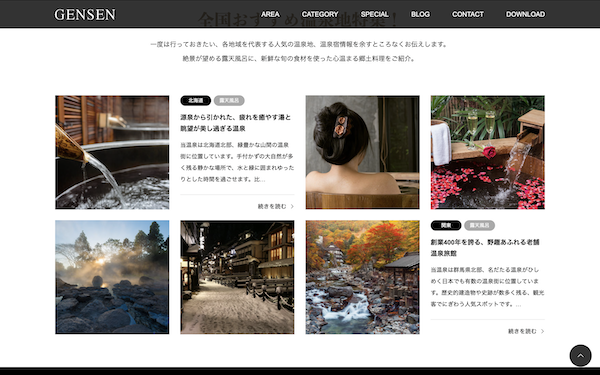Screen dimensions: 600x375
Task: Open the bamboo spout bath thumbnail
Action: coord(112,152)
